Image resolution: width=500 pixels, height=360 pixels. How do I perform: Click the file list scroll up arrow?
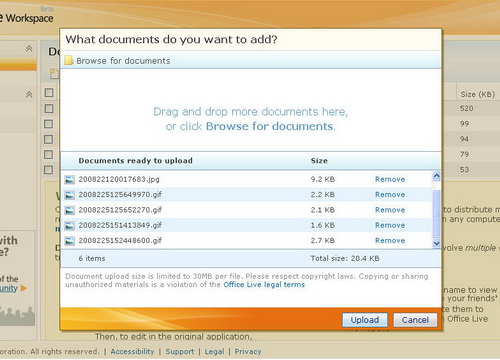point(436,176)
